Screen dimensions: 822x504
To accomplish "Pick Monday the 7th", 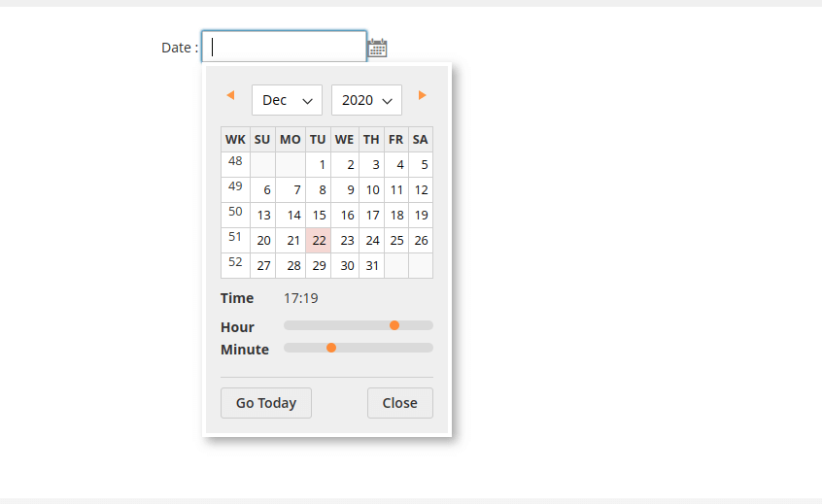I will tap(291, 190).
